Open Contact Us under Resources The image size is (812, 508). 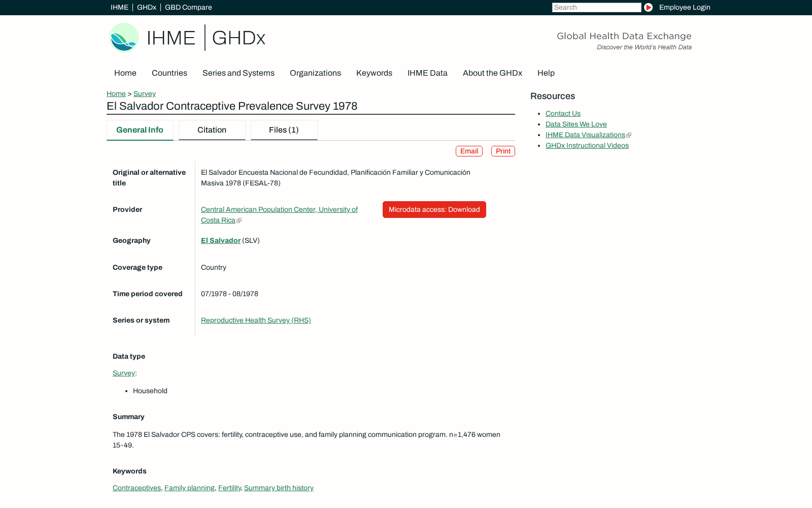click(563, 114)
